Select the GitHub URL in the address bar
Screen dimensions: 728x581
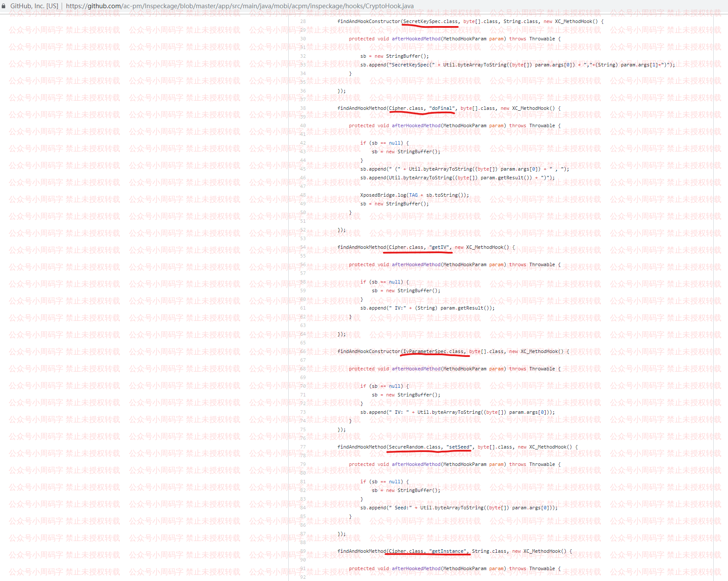240,6
